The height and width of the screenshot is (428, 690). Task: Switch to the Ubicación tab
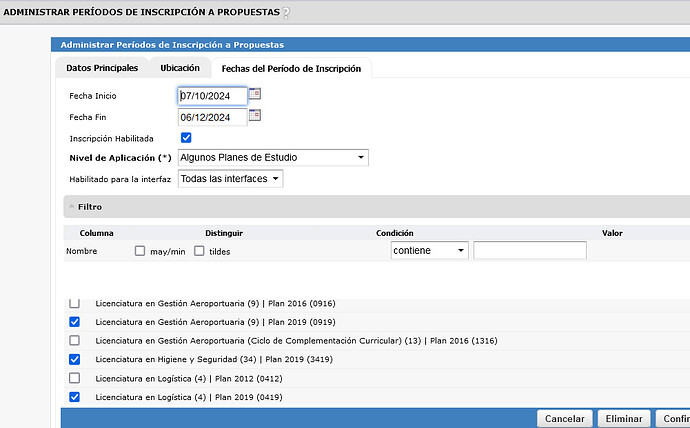(x=180, y=68)
